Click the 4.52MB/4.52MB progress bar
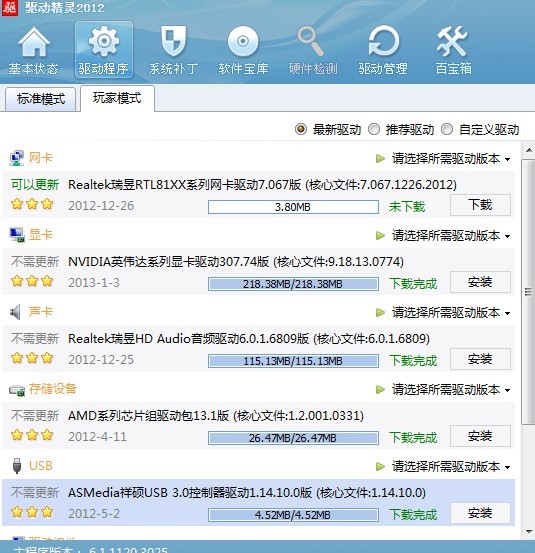Image resolution: width=535 pixels, height=553 pixels. pos(293,515)
